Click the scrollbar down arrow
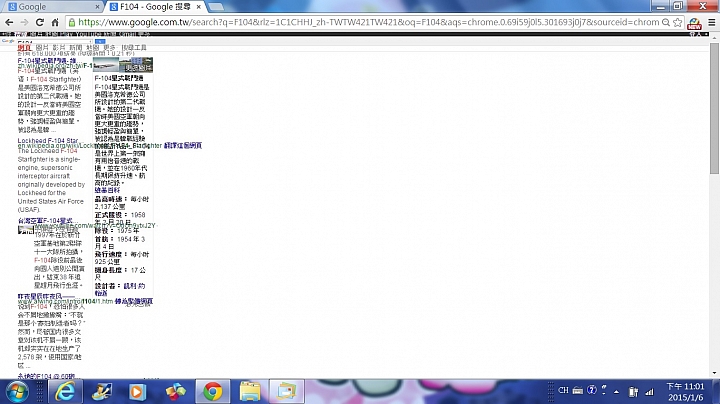 coord(714,373)
